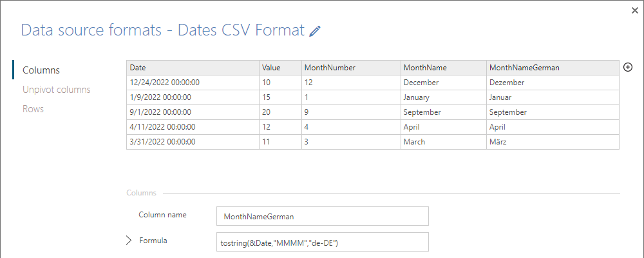Click the dialog title Dates CSV Format
The width and height of the screenshot is (644, 258).
241,30
